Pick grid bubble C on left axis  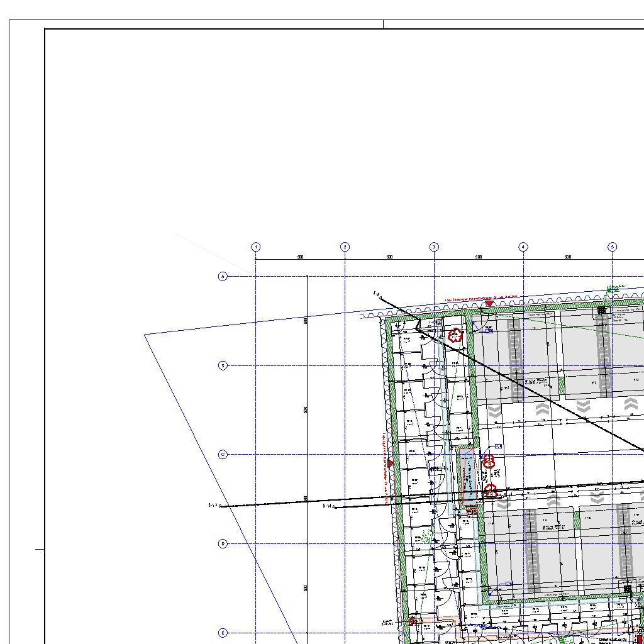click(223, 455)
